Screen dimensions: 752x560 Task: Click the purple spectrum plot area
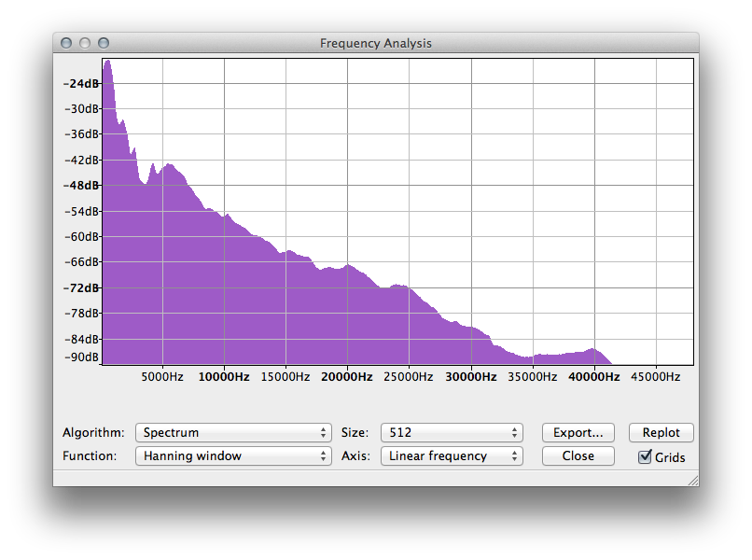coord(397,212)
